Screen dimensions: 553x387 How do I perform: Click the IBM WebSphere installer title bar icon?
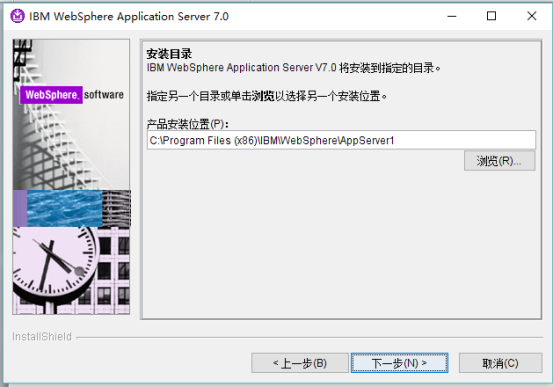pos(17,16)
